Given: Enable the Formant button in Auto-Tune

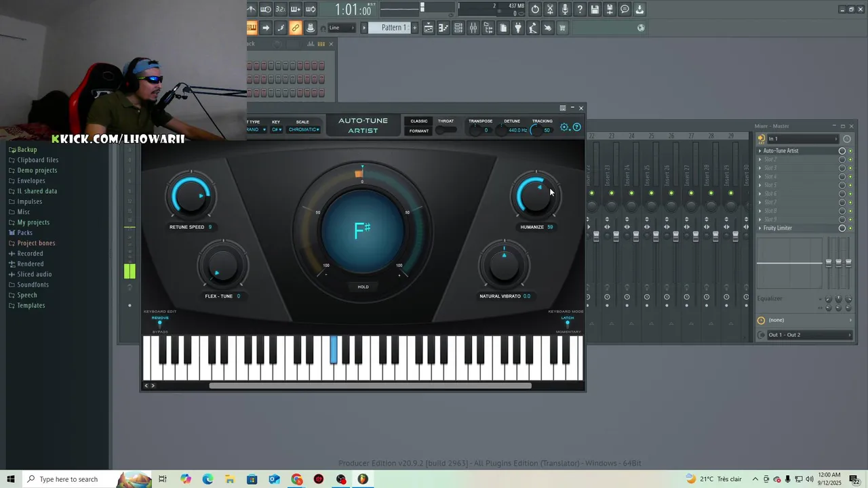Looking at the screenshot, I should (419, 131).
